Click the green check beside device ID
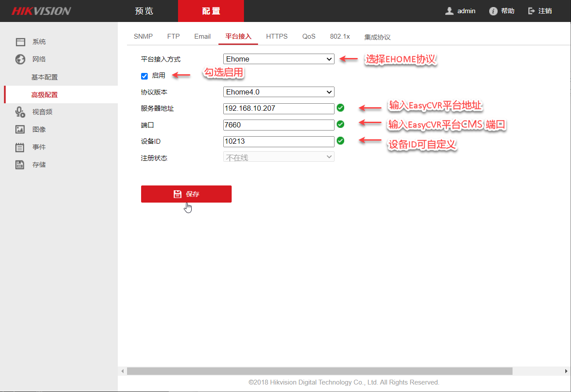571x392 pixels. pyautogui.click(x=340, y=141)
